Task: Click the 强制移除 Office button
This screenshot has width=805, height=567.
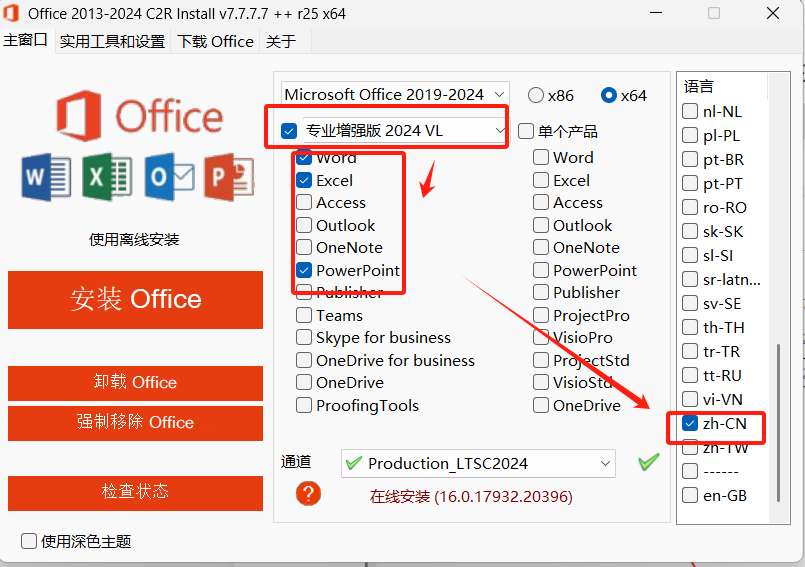Action: coord(136,423)
